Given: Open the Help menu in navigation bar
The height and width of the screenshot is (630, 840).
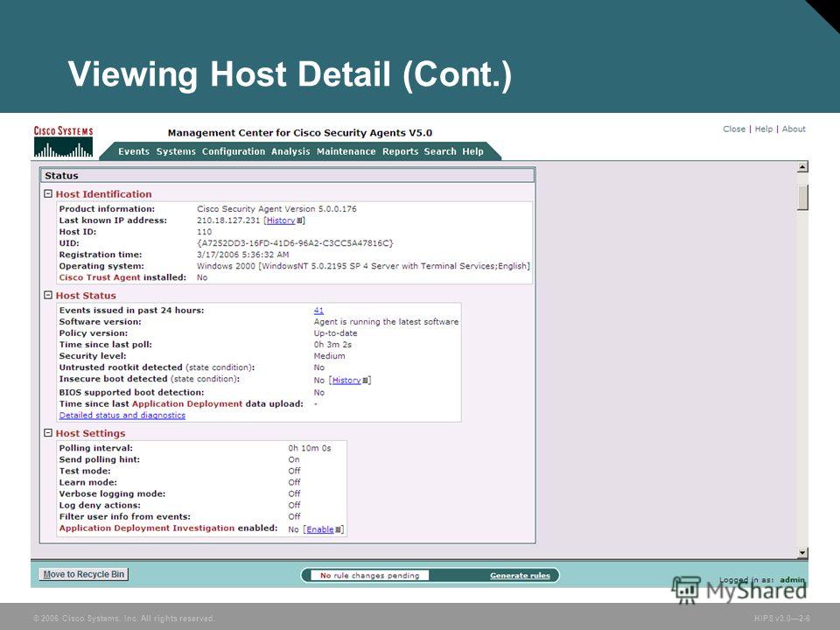Looking at the screenshot, I should [473, 151].
